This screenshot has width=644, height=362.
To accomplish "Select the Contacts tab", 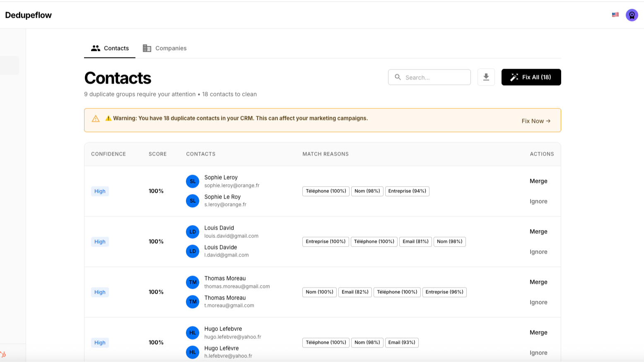I will click(110, 48).
